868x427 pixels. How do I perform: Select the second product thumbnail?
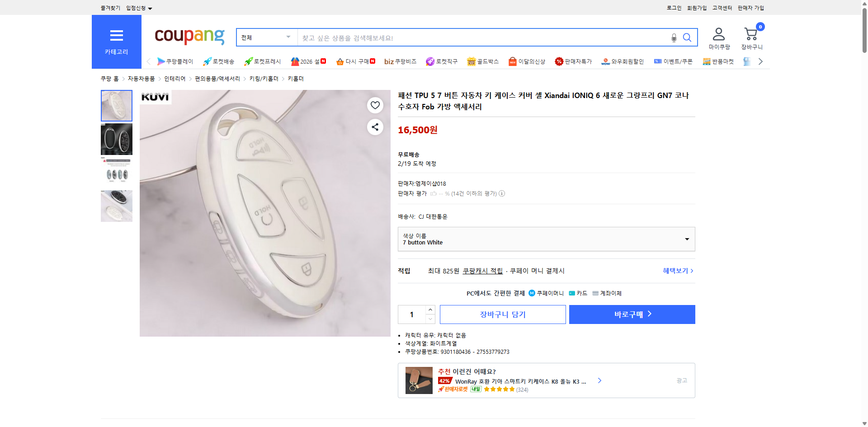116,139
